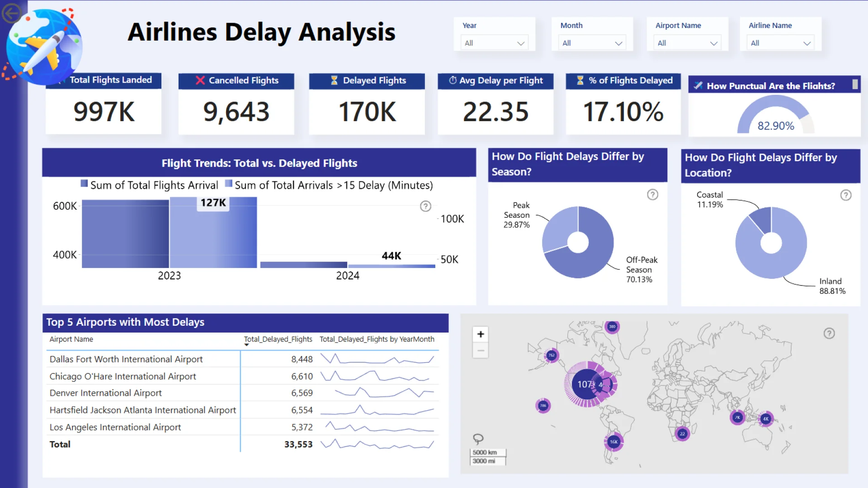Sort by Total_Delayed_Flights column header
Screen dimensions: 868x488
(x=278, y=339)
